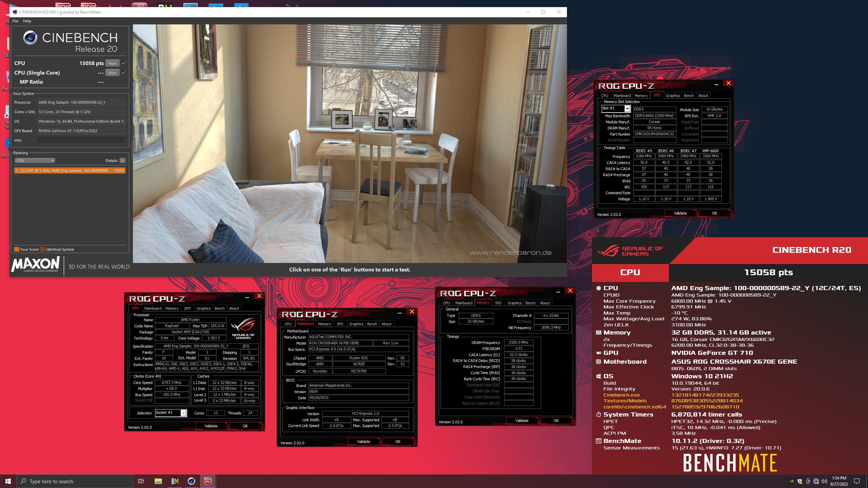Click the ROG logo in the CPU-Z CPU window
The image size is (868, 488).
click(243, 328)
